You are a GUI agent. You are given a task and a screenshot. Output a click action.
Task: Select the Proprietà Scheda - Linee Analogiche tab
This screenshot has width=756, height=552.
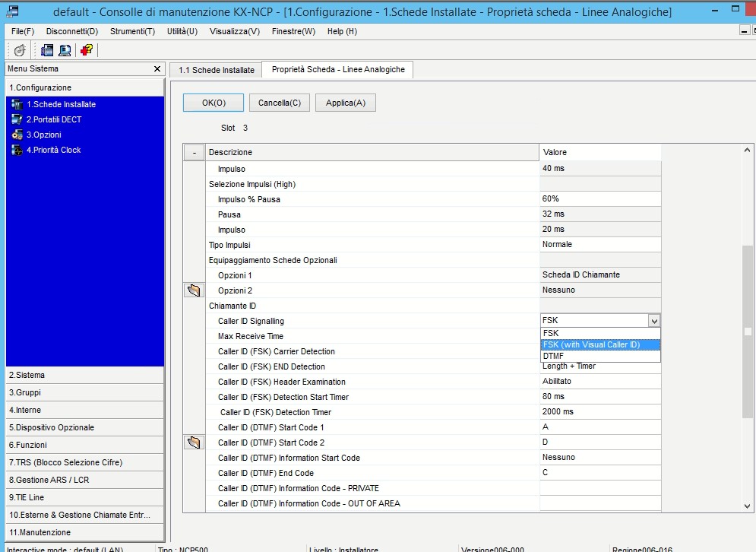pyautogui.click(x=338, y=69)
